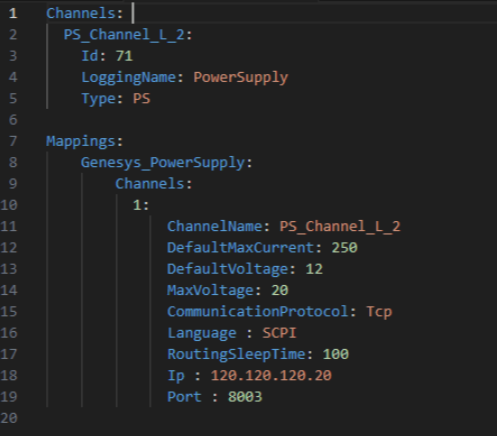This screenshot has height=436, width=497.
Task: Place cursor on PS_Channel_L_2 key at line 2
Action: click(124, 35)
